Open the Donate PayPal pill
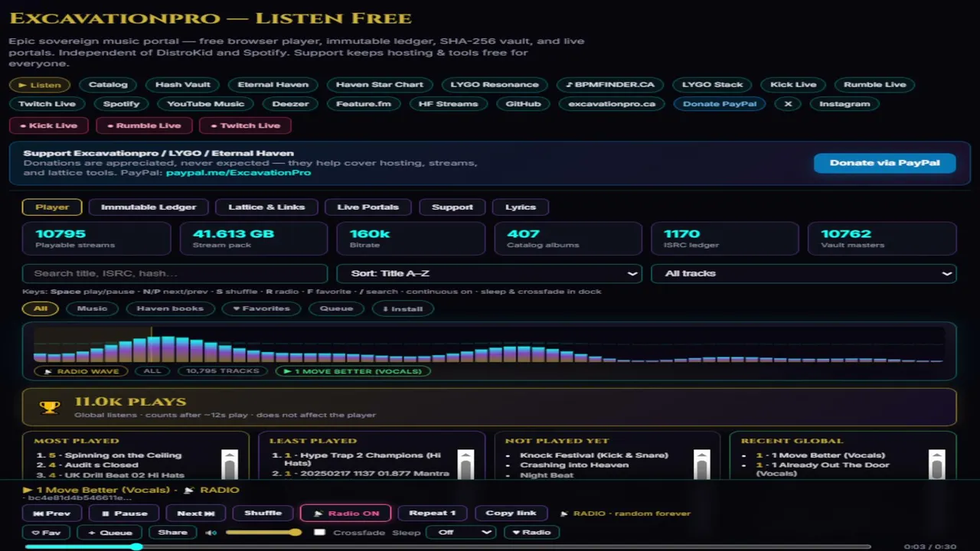 point(720,104)
